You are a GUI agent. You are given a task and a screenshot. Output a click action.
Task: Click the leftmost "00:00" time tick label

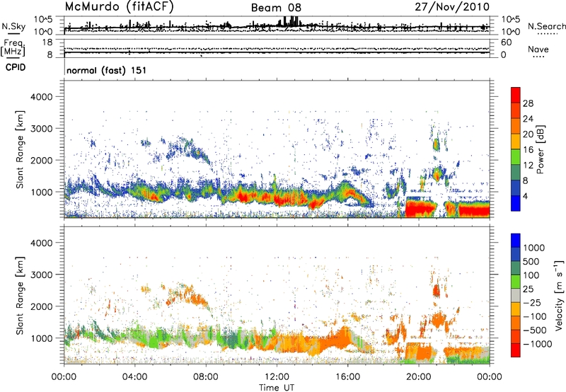point(64,377)
